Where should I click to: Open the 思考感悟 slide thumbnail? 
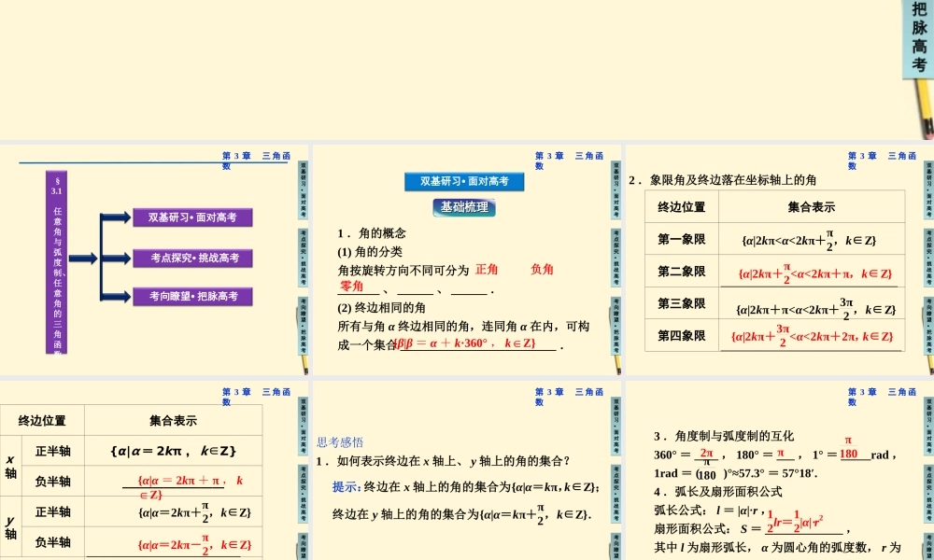click(x=464, y=471)
